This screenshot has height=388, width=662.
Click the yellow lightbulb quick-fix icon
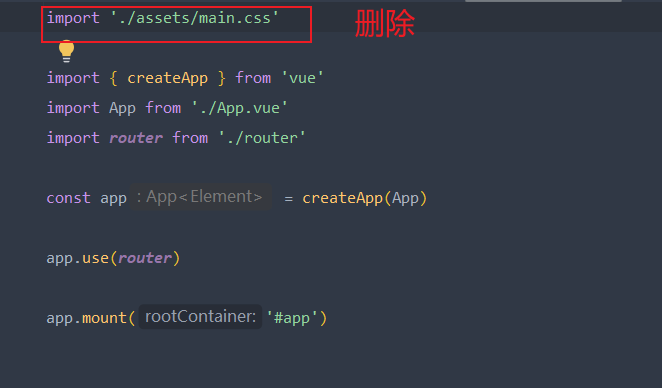point(66,51)
